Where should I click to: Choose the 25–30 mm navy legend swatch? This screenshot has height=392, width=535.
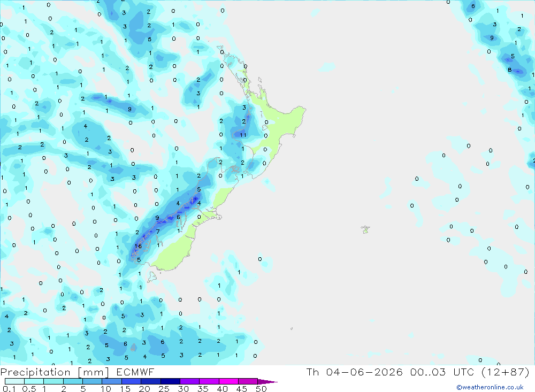(170, 381)
